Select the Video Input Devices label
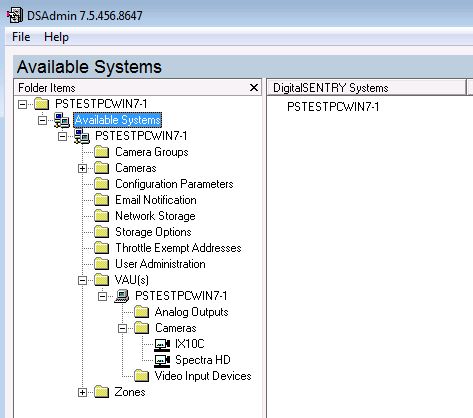Screen dimensions: 473x418 pyautogui.click(x=203, y=376)
